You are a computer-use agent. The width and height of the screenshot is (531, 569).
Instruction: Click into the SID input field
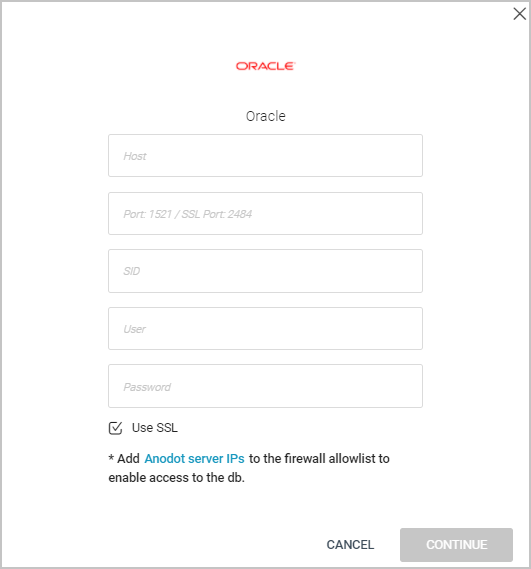pyautogui.click(x=265, y=271)
